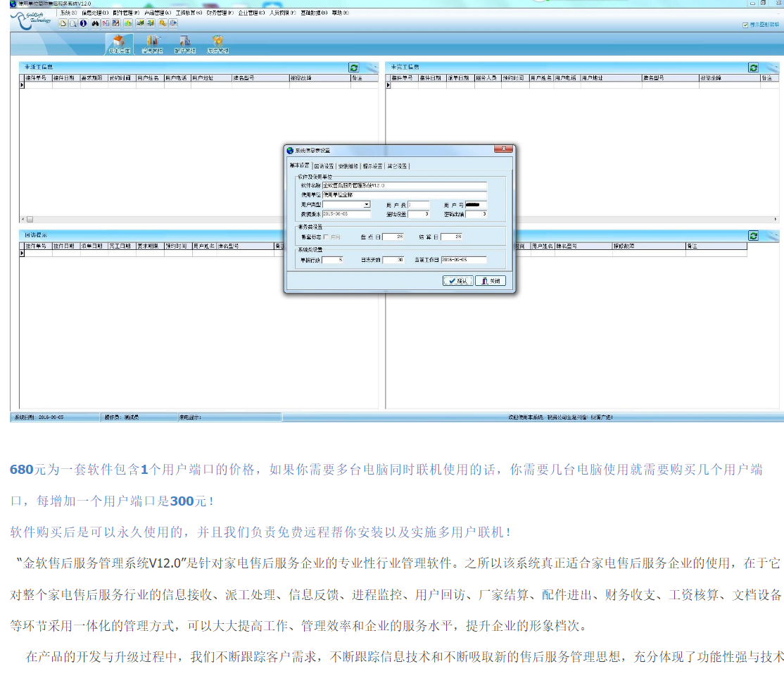The width and height of the screenshot is (784, 676).
Task: Click the horizontal scrollbar right arrow in 未完工信息
Action: pos(776,220)
